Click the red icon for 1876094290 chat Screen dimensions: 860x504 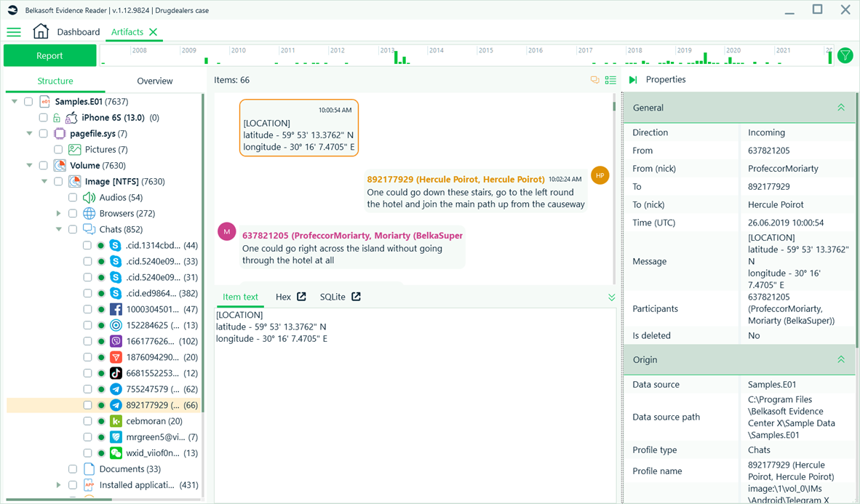pyautogui.click(x=116, y=357)
